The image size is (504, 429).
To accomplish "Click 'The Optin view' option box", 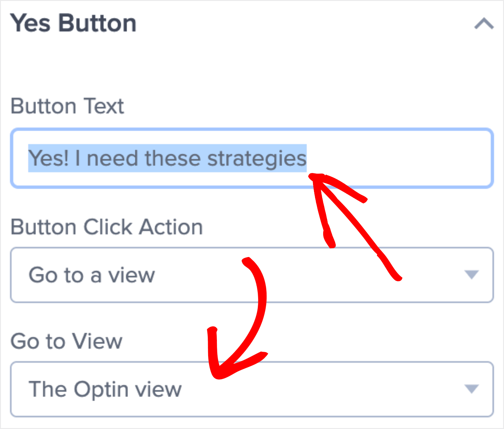I will (238, 389).
